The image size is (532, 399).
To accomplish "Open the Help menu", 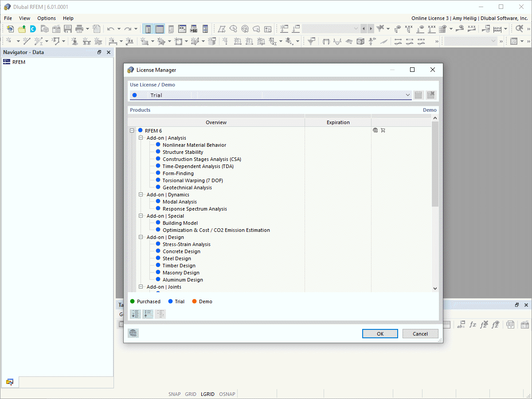I will [x=68, y=18].
